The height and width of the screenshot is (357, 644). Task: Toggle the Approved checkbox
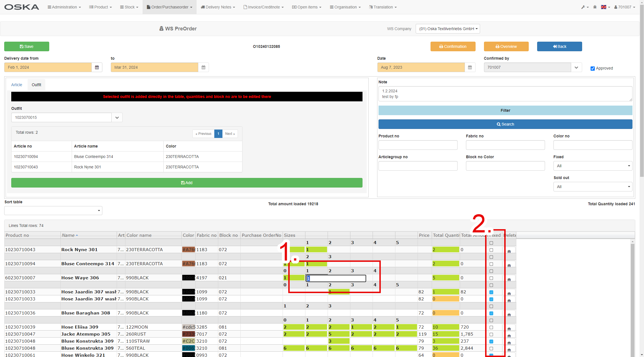[x=593, y=68]
